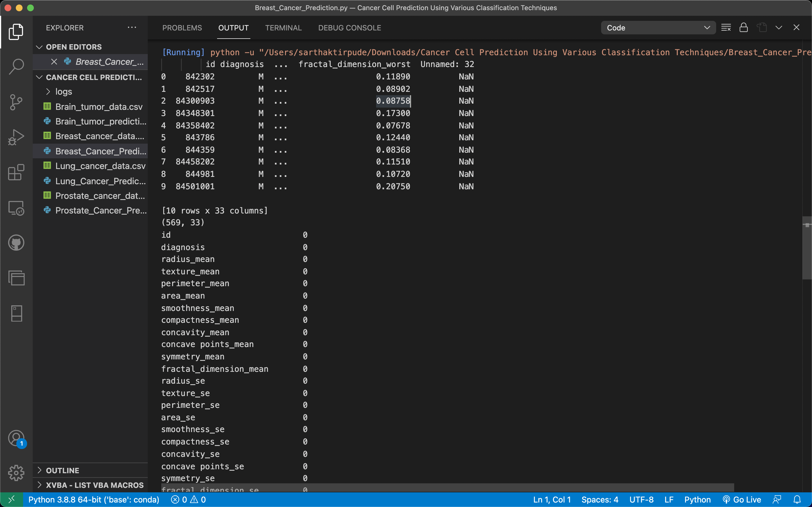Toggle output auto-scroll lock icon
This screenshot has height=507, width=812.
coord(743,28)
